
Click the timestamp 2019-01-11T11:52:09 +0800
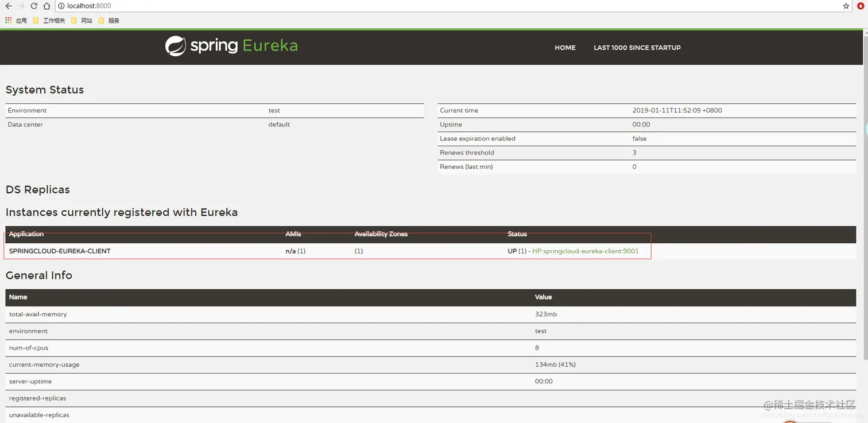click(677, 110)
